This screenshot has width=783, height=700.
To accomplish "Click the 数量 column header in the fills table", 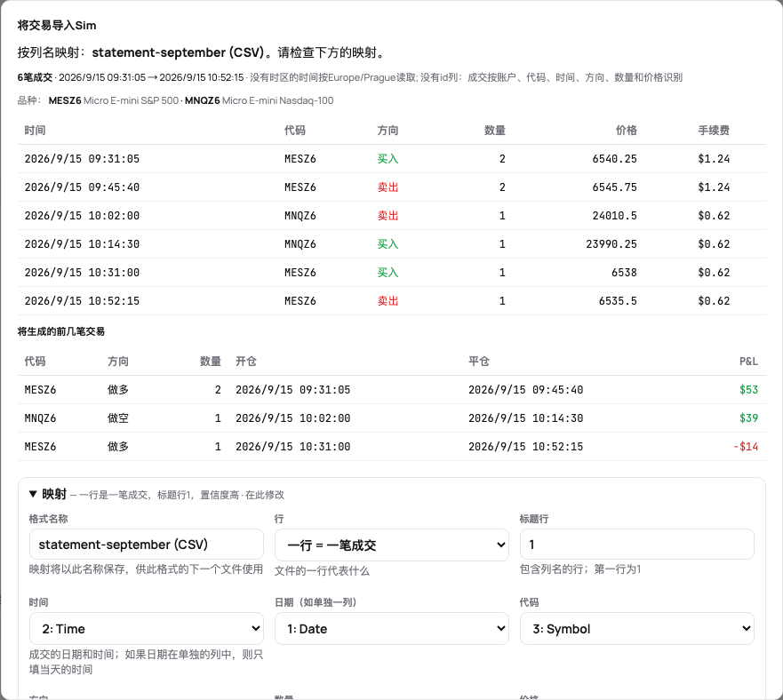I will click(x=495, y=131).
